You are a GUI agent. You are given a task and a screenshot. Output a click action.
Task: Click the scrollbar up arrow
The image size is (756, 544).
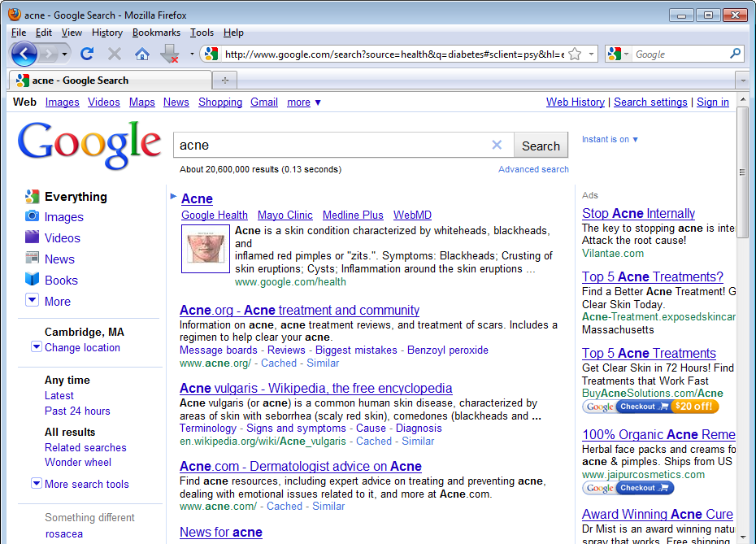click(x=742, y=100)
